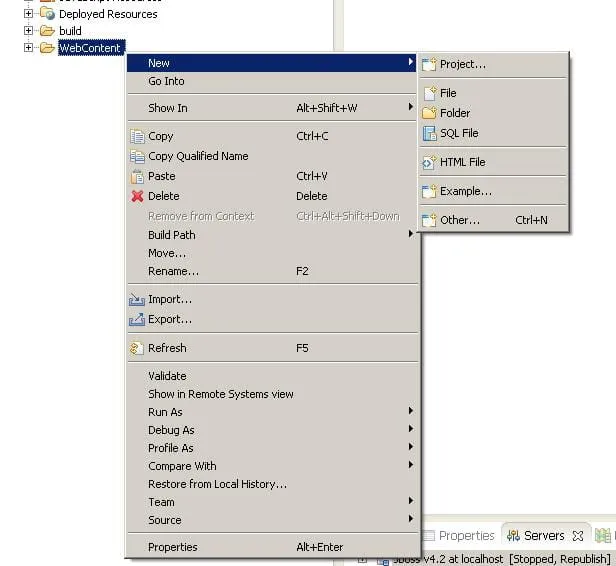Click the WebContent folder icon

coord(47,48)
